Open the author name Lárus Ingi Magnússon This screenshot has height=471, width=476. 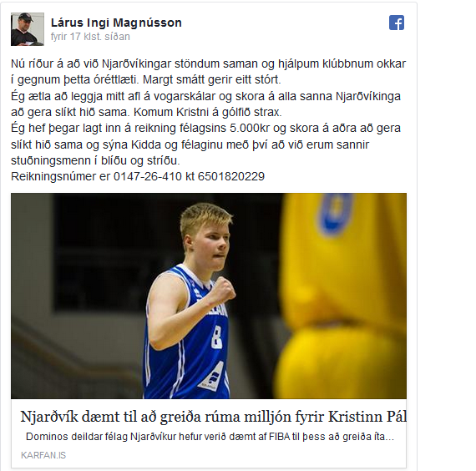(116, 23)
